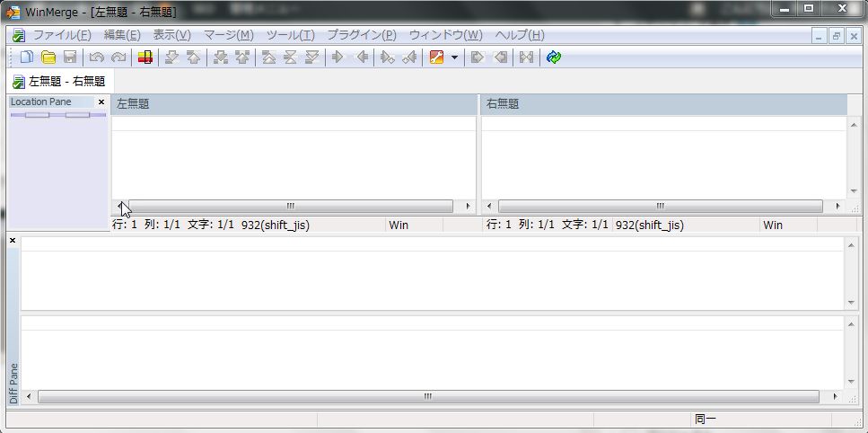Image resolution: width=868 pixels, height=433 pixels.
Task: Open the 編集(E) menu
Action: point(122,35)
